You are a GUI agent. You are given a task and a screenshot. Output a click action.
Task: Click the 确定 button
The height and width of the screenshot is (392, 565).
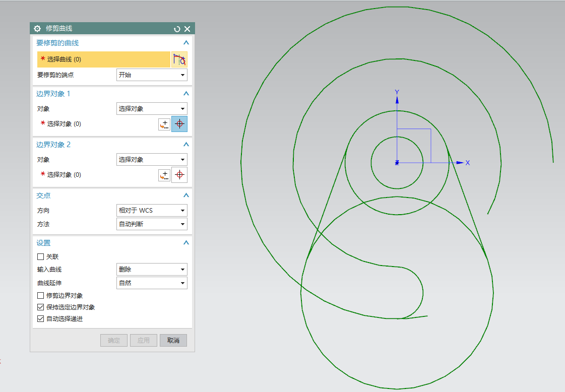click(x=114, y=341)
